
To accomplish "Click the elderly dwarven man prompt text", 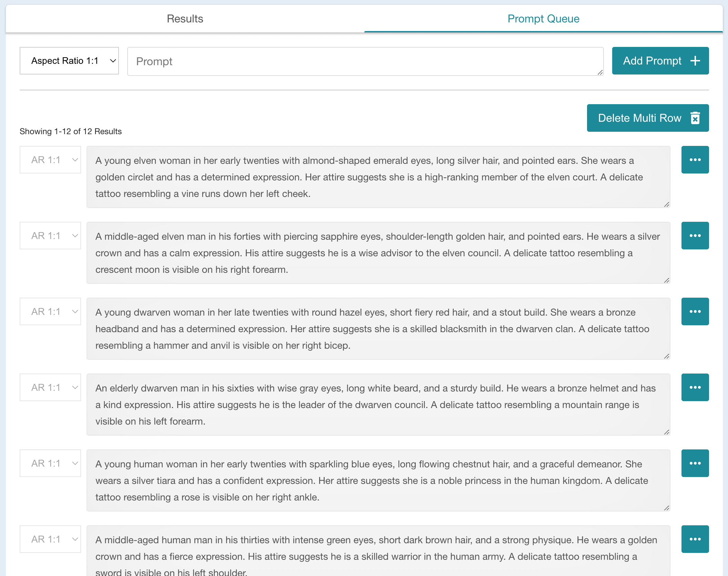I will 378,405.
